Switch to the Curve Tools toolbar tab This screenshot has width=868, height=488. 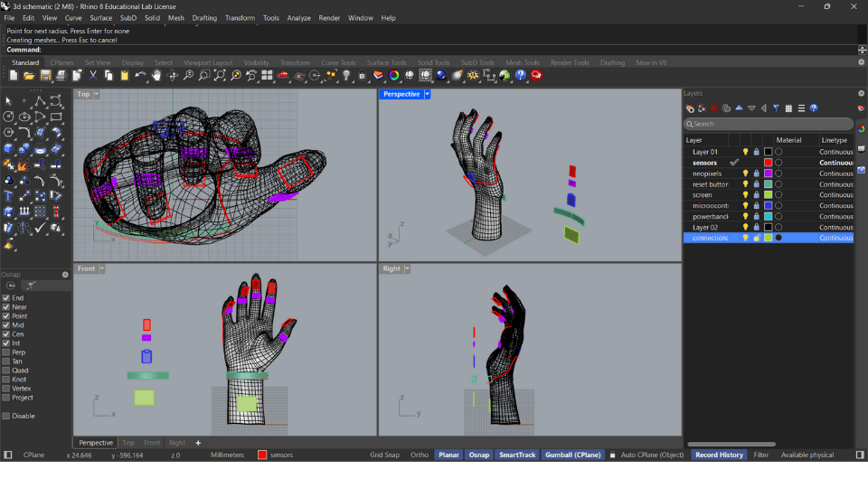[x=338, y=62]
